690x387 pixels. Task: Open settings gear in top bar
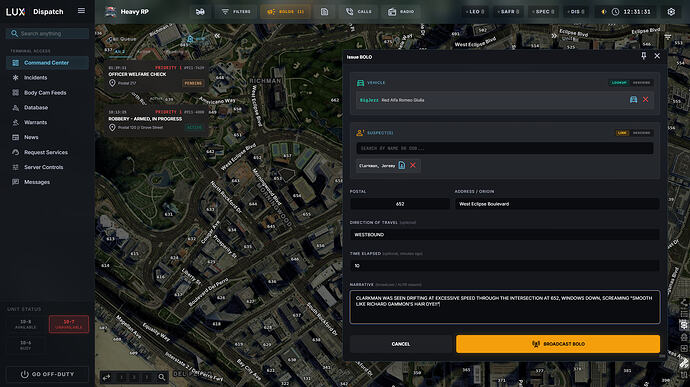coord(671,12)
